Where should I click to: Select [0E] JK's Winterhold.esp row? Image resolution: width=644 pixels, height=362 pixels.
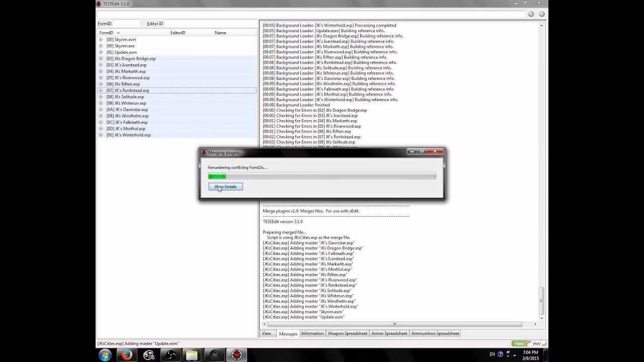tap(177, 135)
